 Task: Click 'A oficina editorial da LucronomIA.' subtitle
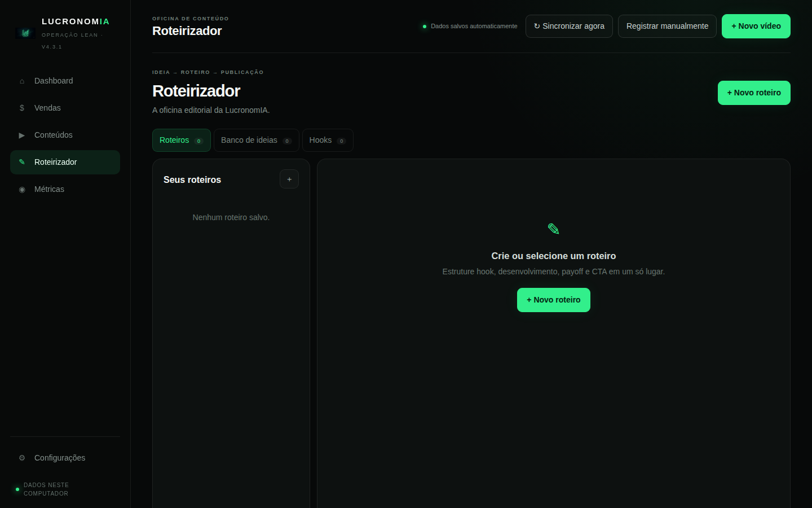click(x=211, y=110)
